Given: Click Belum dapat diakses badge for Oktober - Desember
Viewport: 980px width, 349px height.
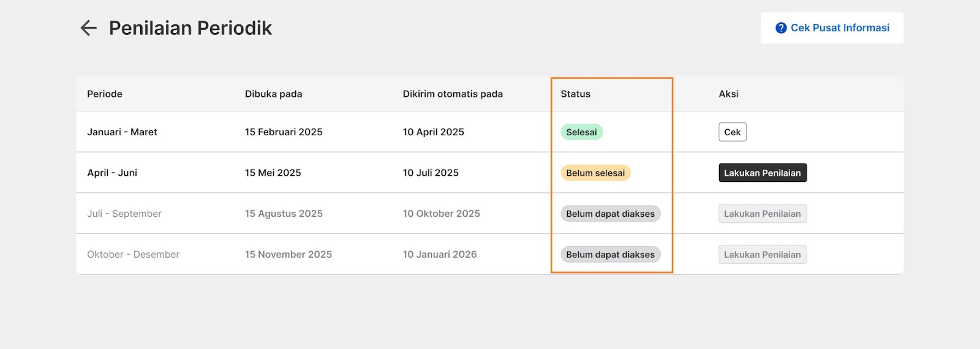Looking at the screenshot, I should [x=610, y=255].
